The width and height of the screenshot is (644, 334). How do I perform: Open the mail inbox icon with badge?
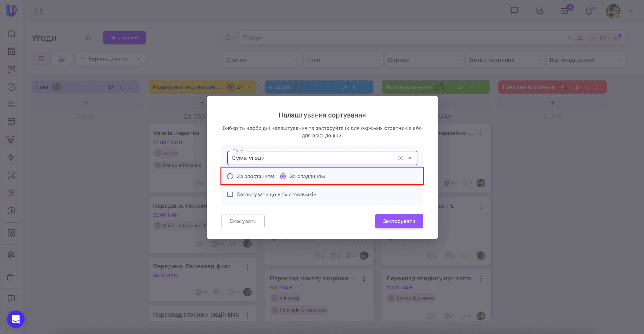point(564,11)
